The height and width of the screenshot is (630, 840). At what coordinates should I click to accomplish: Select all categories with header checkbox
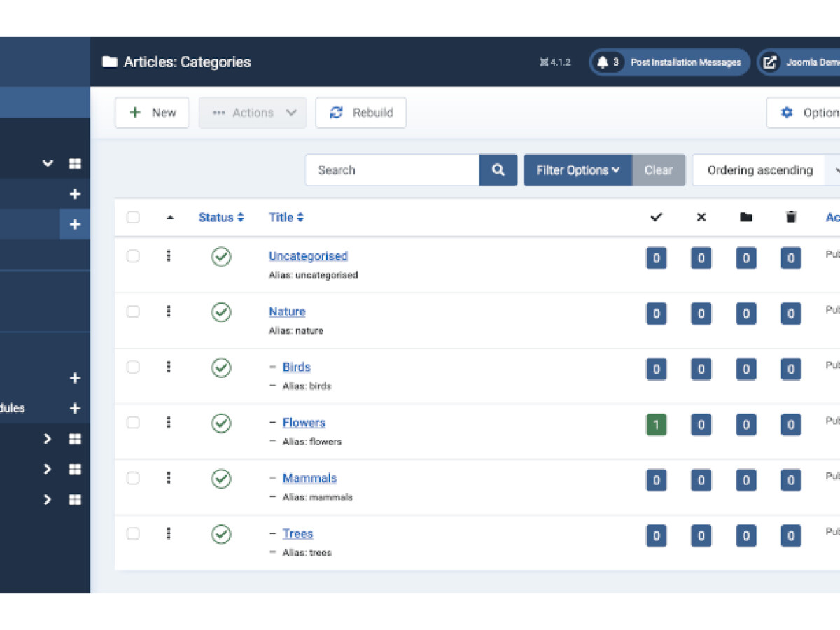(x=133, y=217)
